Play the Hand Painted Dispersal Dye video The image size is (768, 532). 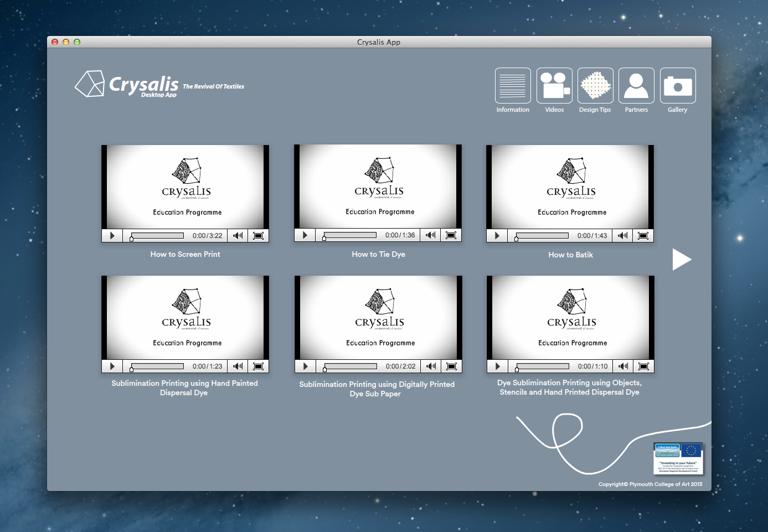(112, 366)
